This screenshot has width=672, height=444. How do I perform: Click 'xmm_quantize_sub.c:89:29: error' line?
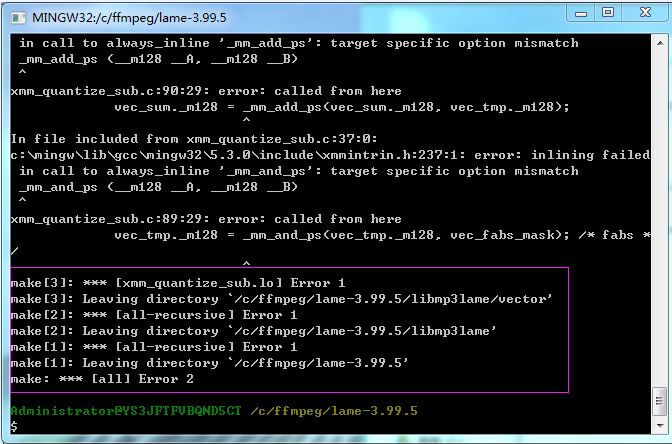pos(206,219)
